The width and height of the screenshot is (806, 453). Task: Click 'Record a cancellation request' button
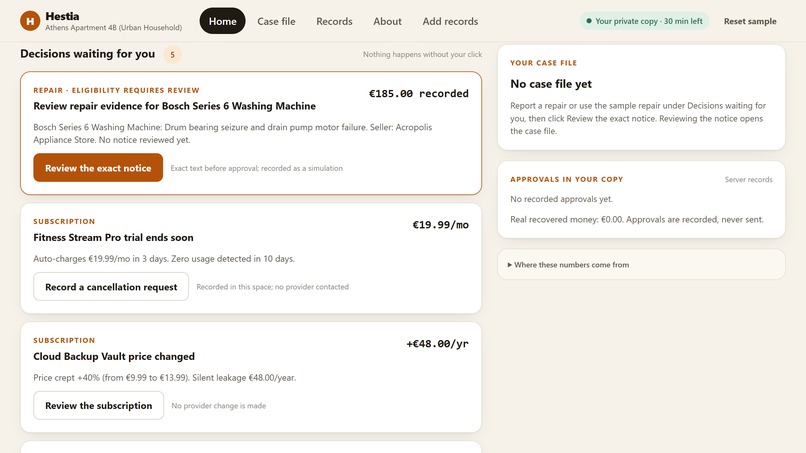coord(111,286)
